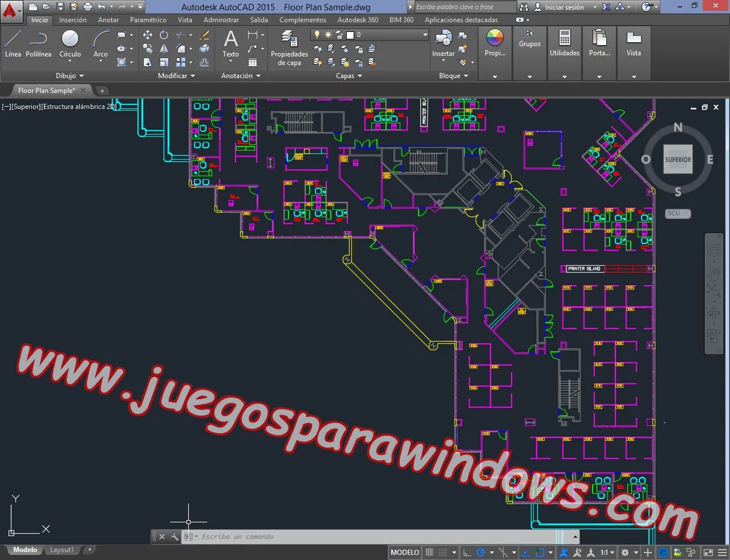Switch to the Administrar ribbon tab

point(221,19)
